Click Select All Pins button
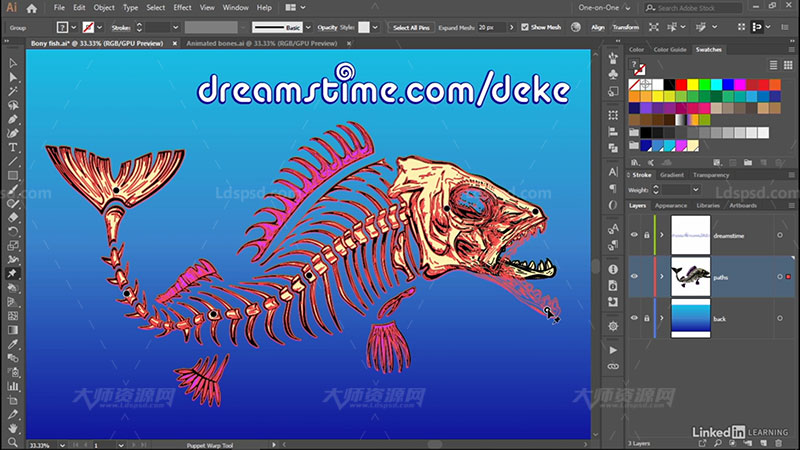Image resolution: width=800 pixels, height=450 pixels. pyautogui.click(x=411, y=28)
